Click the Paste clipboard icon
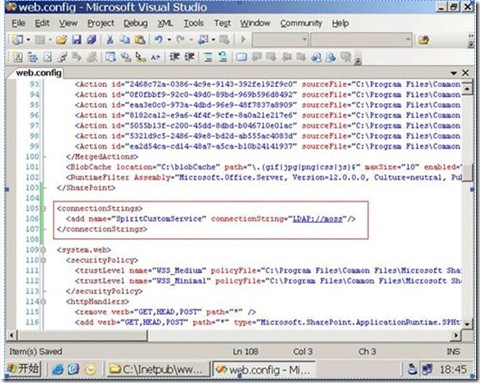480x383 pixels. (x=140, y=40)
